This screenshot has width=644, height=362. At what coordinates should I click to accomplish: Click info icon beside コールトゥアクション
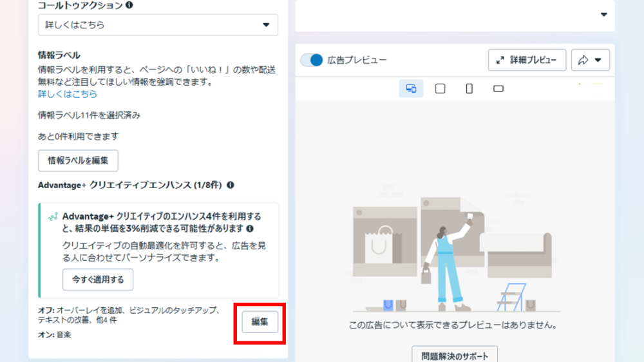[129, 5]
